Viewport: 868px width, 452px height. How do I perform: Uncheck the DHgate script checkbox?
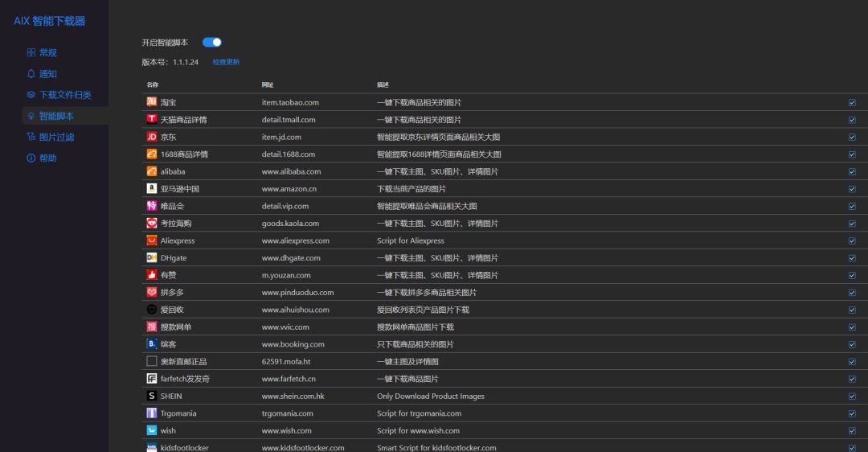[x=852, y=258]
